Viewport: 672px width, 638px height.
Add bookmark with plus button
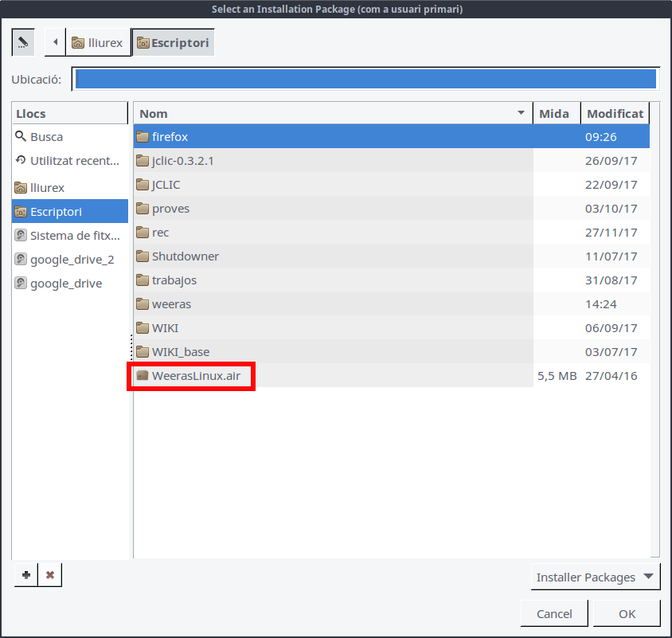[x=26, y=574]
